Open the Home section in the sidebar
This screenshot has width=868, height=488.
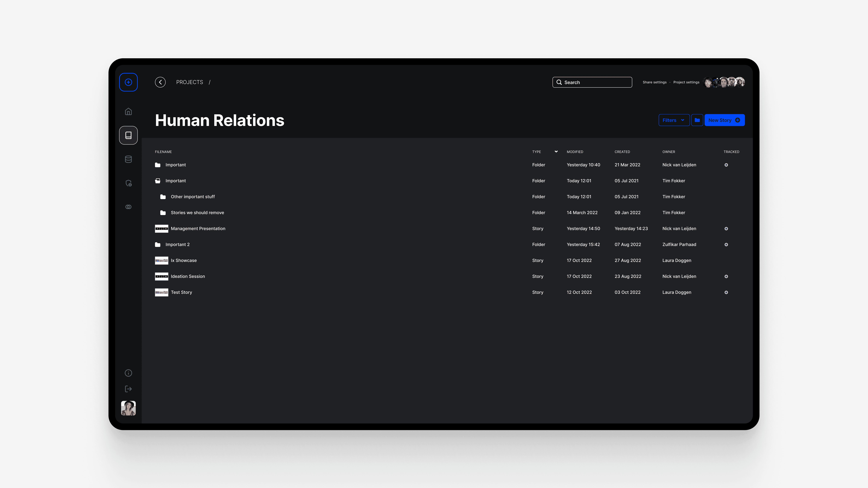[128, 111]
